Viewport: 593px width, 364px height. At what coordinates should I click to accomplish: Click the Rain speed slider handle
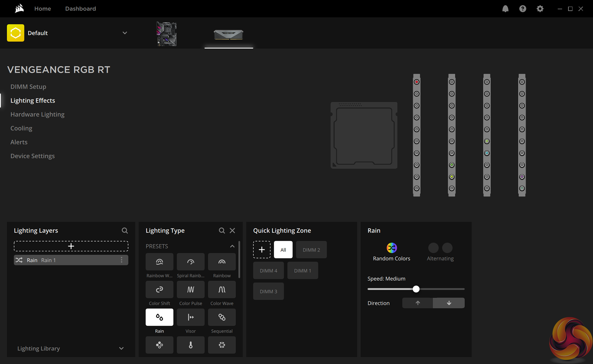(416, 289)
